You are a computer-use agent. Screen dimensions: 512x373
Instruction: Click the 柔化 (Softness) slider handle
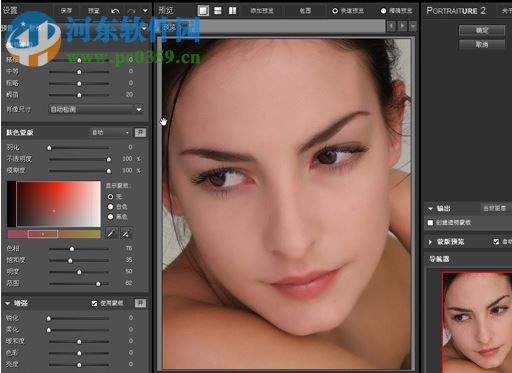coord(49,330)
